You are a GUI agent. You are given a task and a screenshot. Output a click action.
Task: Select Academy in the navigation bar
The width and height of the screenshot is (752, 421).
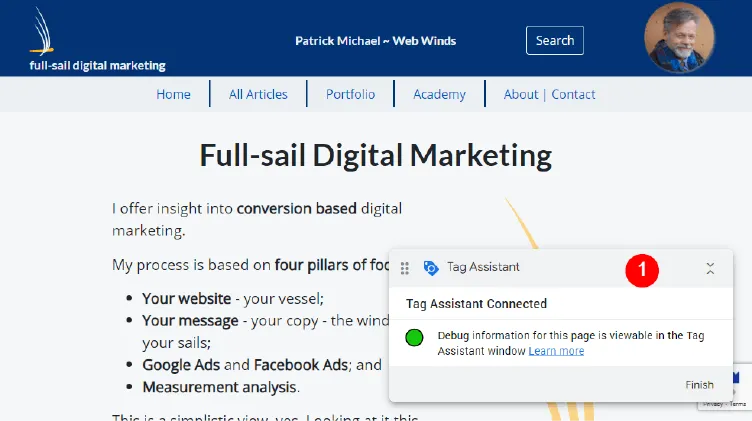point(439,94)
